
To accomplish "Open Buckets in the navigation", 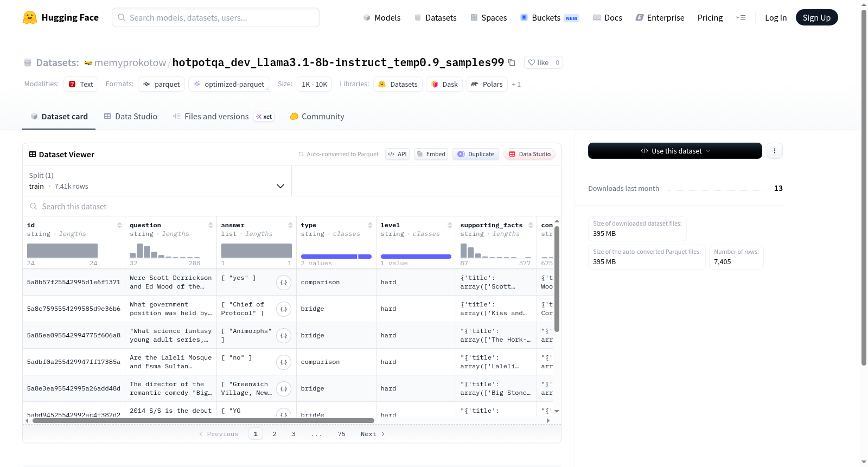I will pos(550,17).
